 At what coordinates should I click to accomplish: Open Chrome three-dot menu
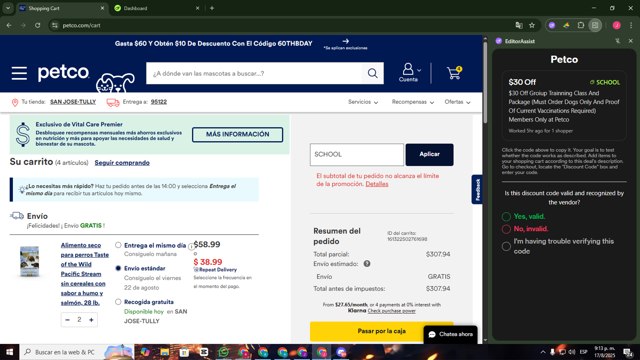631,25
